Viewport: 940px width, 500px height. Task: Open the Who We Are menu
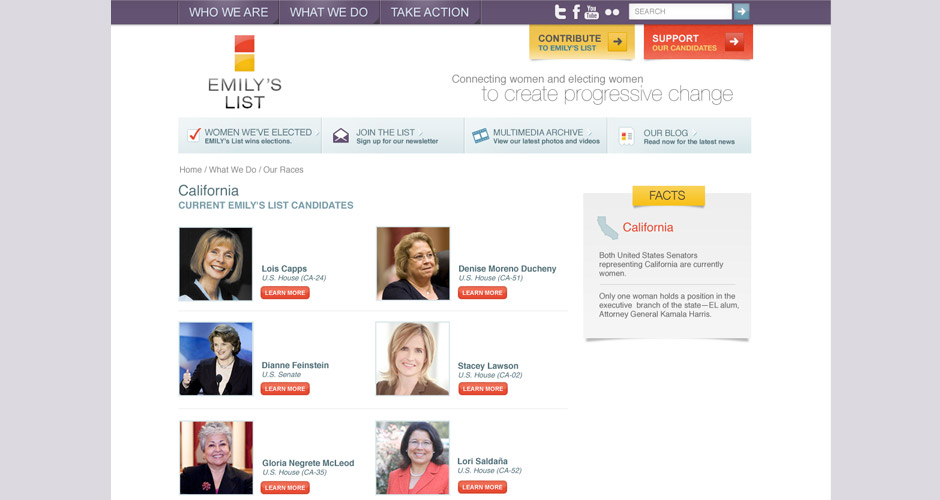click(228, 12)
